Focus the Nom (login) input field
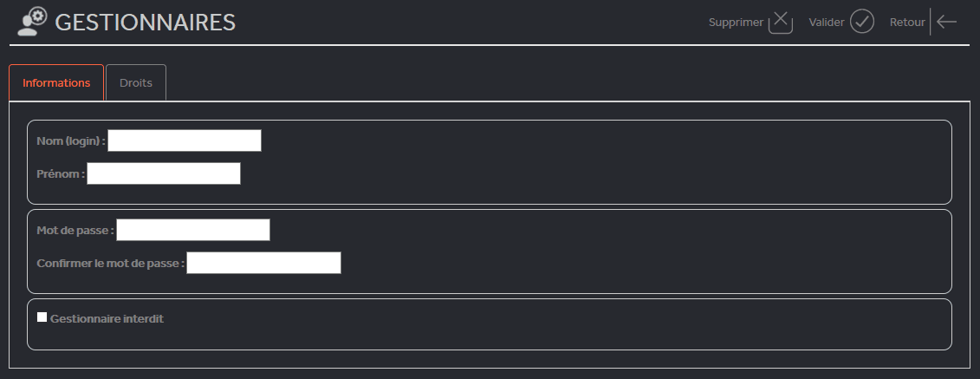 click(x=184, y=140)
